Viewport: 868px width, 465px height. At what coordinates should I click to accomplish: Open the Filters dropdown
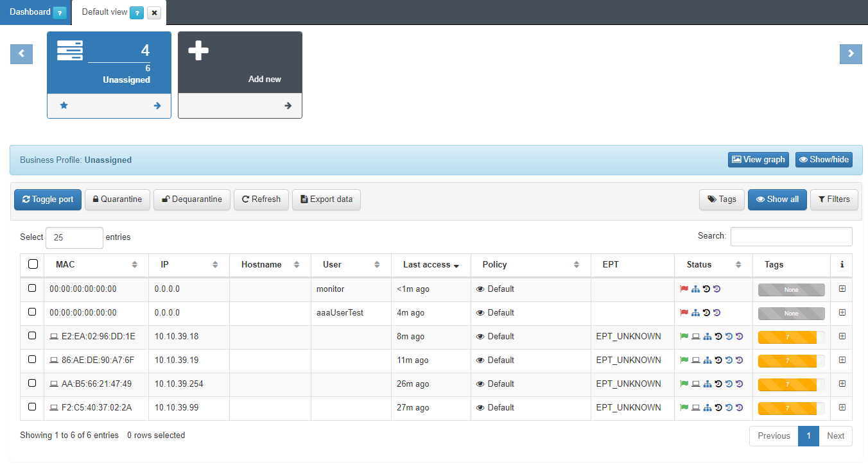pyautogui.click(x=834, y=199)
